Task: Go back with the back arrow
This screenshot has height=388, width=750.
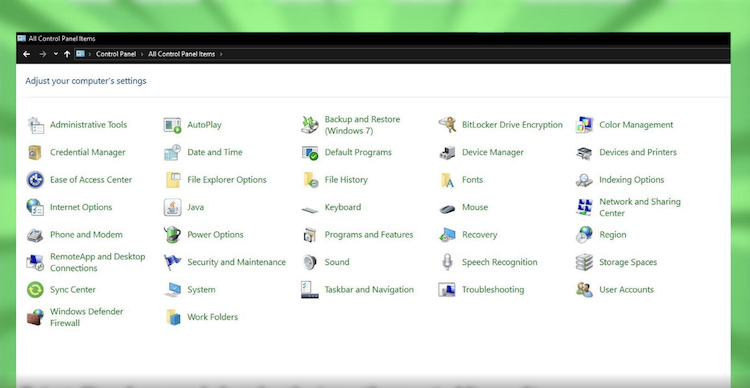Action: [x=27, y=54]
